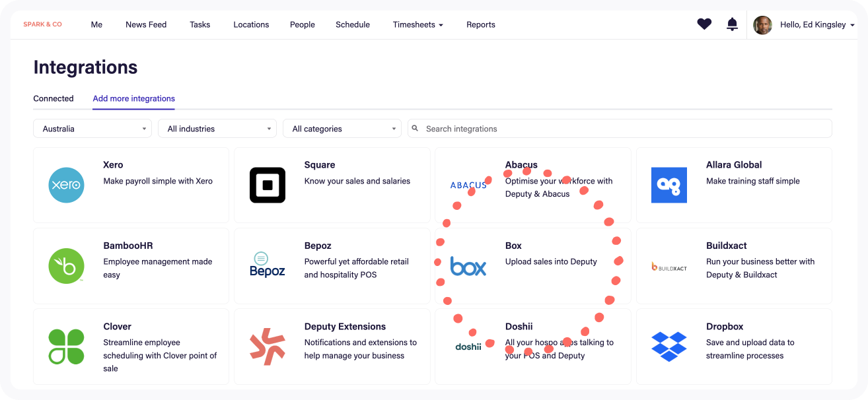The height and width of the screenshot is (400, 868).
Task: Open the Doshii integration title
Action: coord(519,327)
